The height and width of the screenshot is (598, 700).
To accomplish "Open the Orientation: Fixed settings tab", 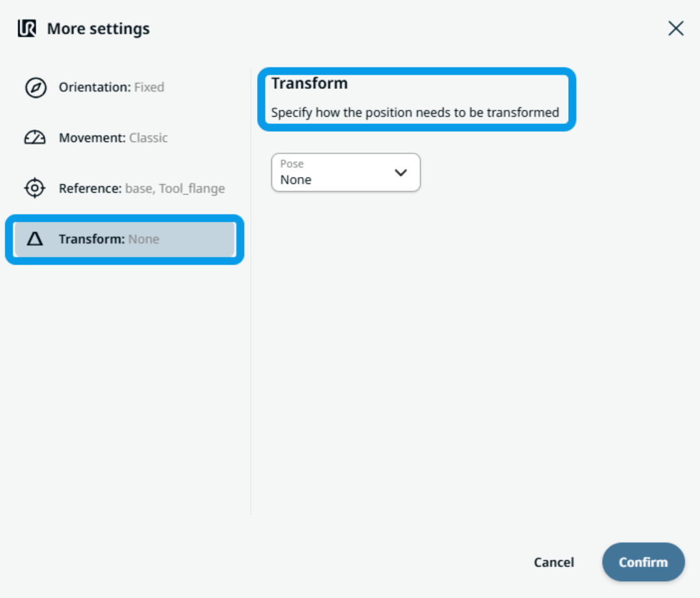I will click(x=111, y=87).
